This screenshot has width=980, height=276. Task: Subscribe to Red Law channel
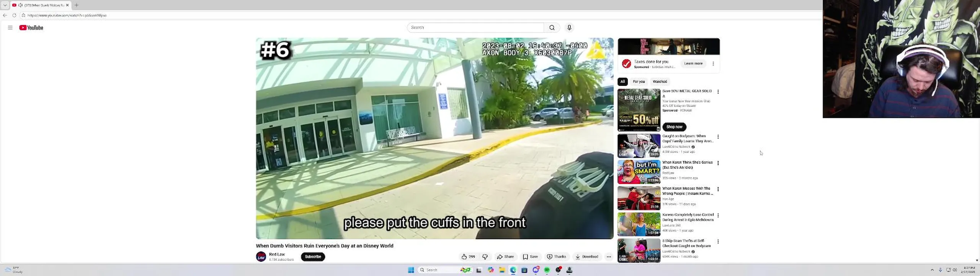point(313,257)
